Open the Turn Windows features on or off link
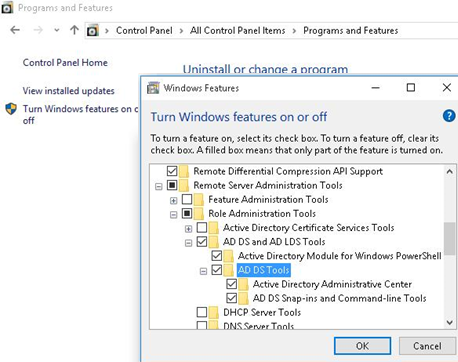Viewport: 458px width, 362px height. (80, 114)
